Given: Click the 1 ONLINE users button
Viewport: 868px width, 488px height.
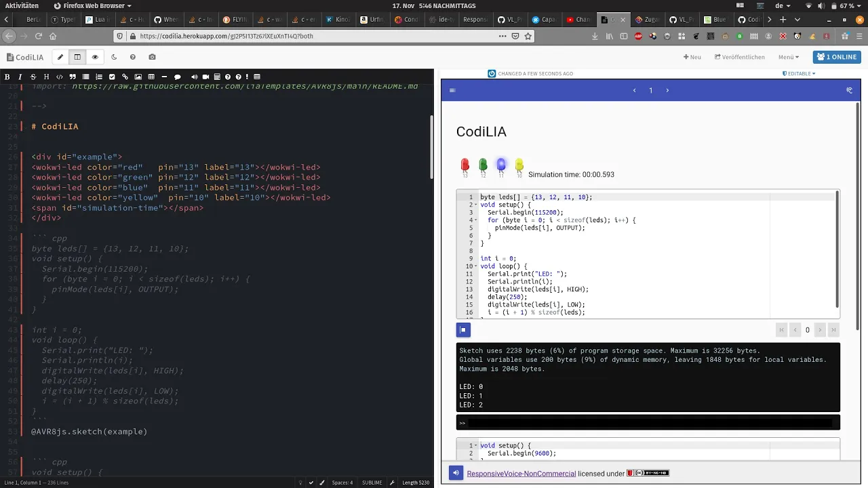Looking at the screenshot, I should point(837,57).
